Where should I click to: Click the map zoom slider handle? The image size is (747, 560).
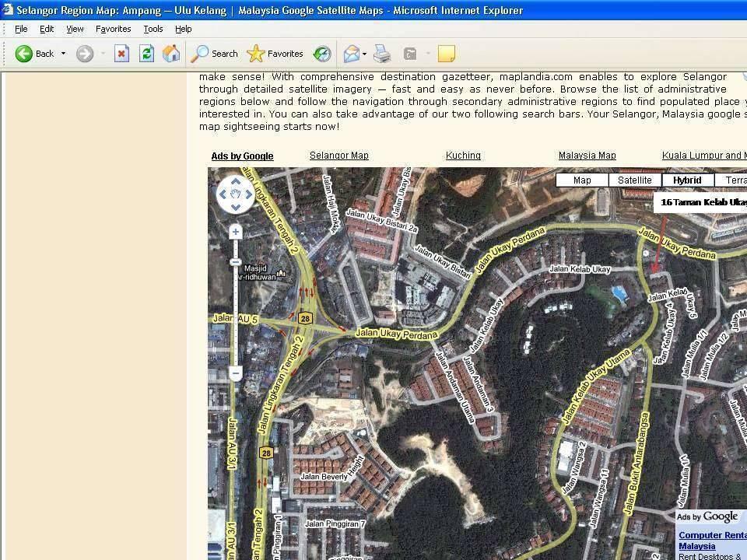(x=235, y=262)
